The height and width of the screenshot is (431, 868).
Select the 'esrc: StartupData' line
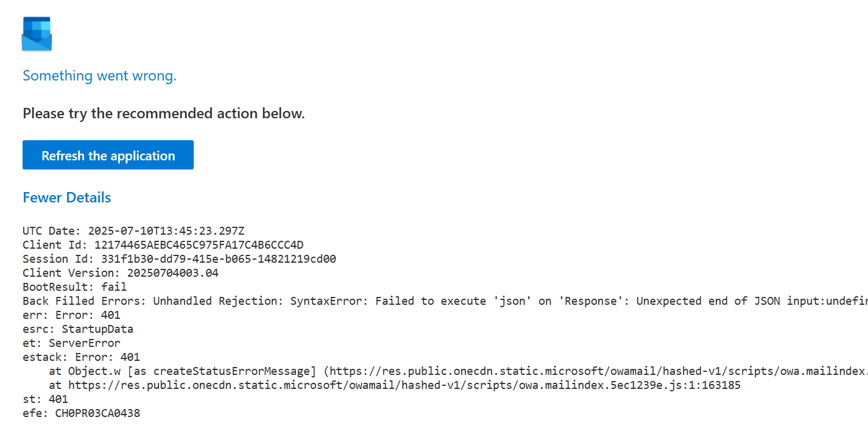coord(77,329)
